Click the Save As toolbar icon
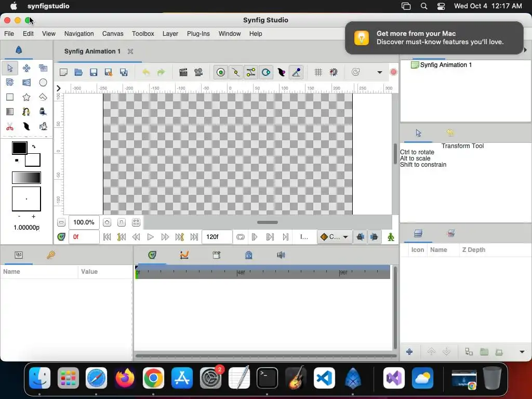Viewport: 532px width, 399px height. [x=109, y=72]
